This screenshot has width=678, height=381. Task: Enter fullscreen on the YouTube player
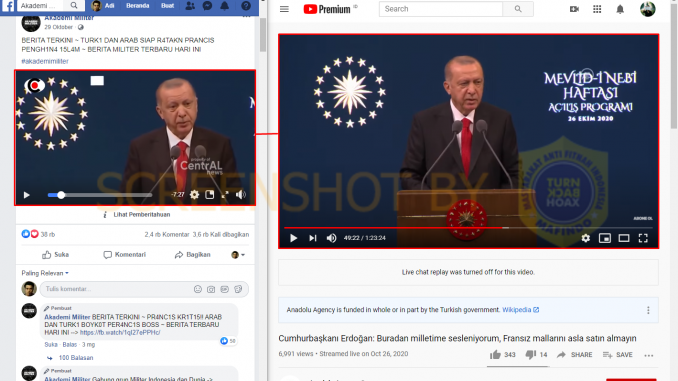(643, 238)
